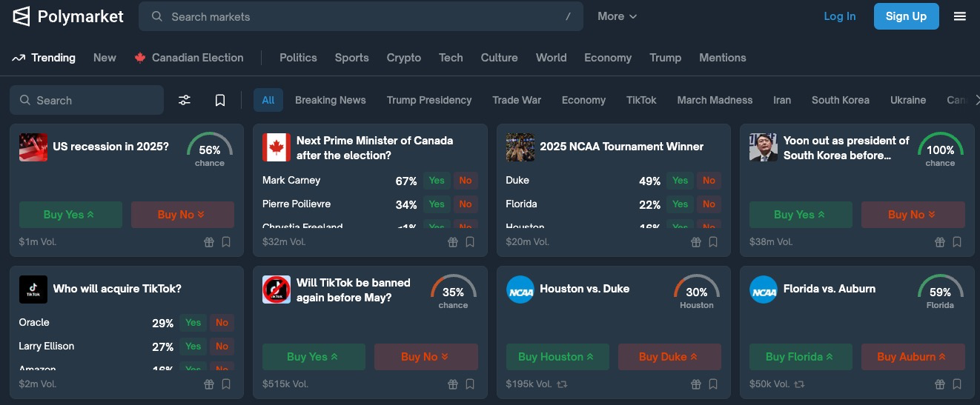
Task: Open the More dropdown in header
Action: 617,16
